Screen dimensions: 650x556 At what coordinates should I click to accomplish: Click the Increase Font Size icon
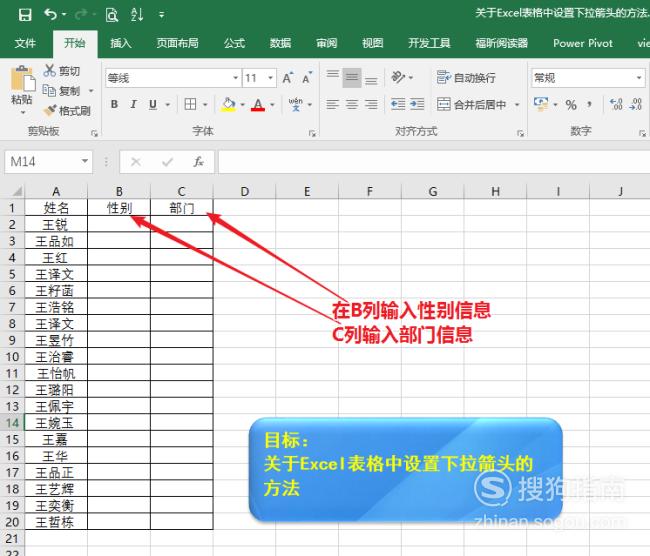click(x=288, y=78)
